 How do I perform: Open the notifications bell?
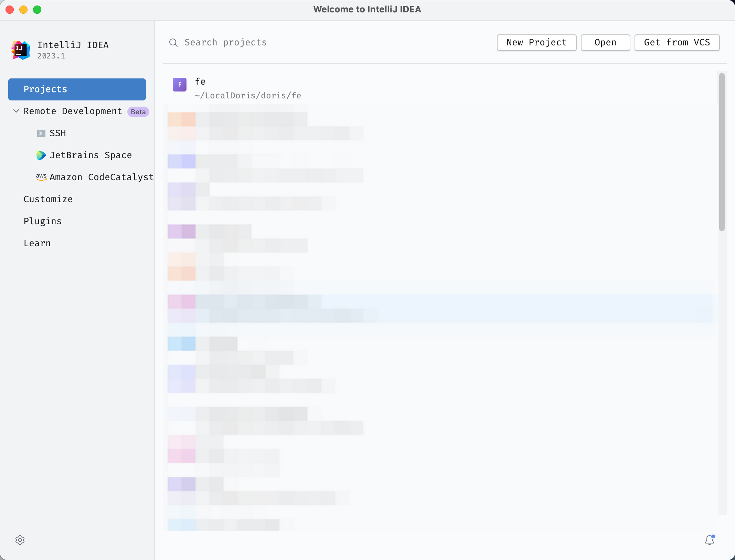pos(710,540)
